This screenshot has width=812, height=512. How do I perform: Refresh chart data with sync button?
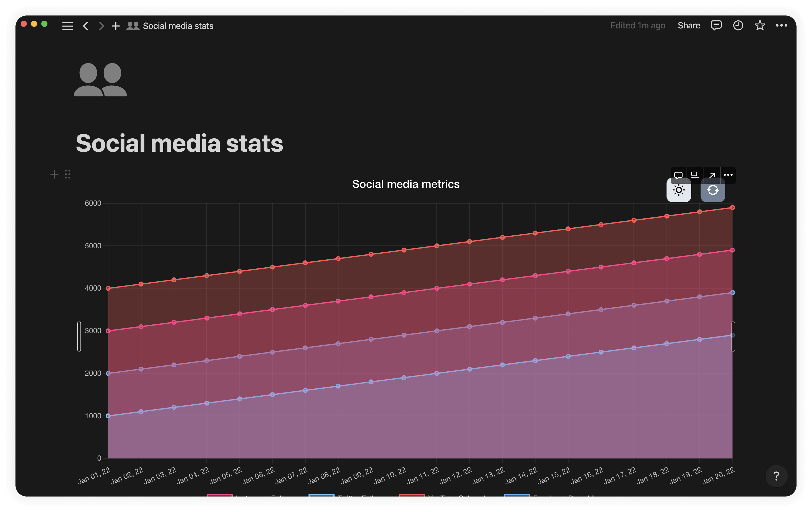coord(712,191)
